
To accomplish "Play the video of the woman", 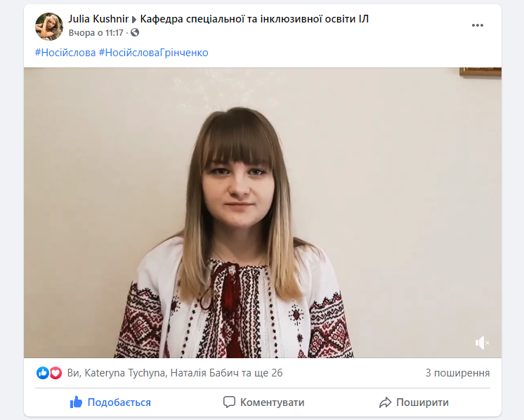I will click(x=262, y=213).
